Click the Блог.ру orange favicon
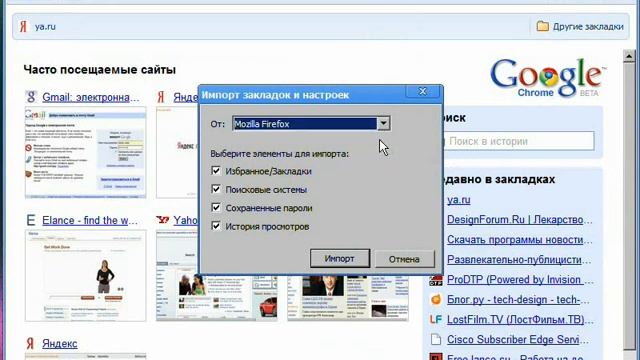Screen dimensions: 640x360 [x=436, y=300]
